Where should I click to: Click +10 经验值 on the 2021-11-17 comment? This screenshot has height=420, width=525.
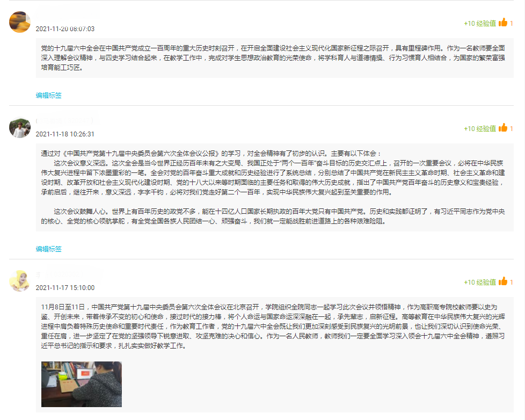(479, 283)
